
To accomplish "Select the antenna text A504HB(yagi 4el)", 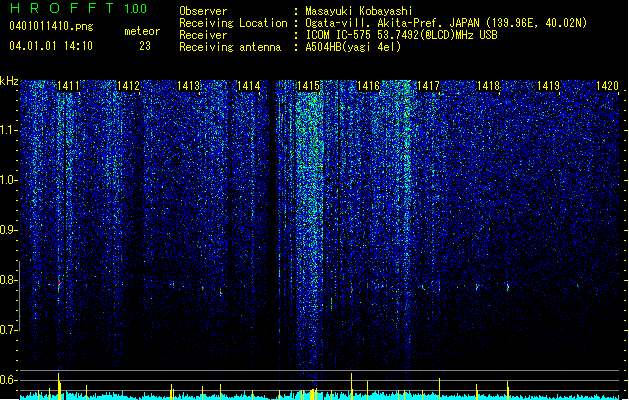I will click(x=353, y=47).
